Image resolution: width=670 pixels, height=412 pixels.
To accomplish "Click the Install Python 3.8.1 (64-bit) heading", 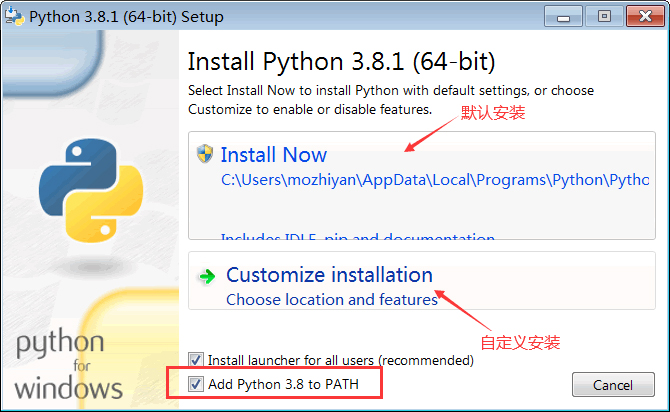I will pos(341,61).
